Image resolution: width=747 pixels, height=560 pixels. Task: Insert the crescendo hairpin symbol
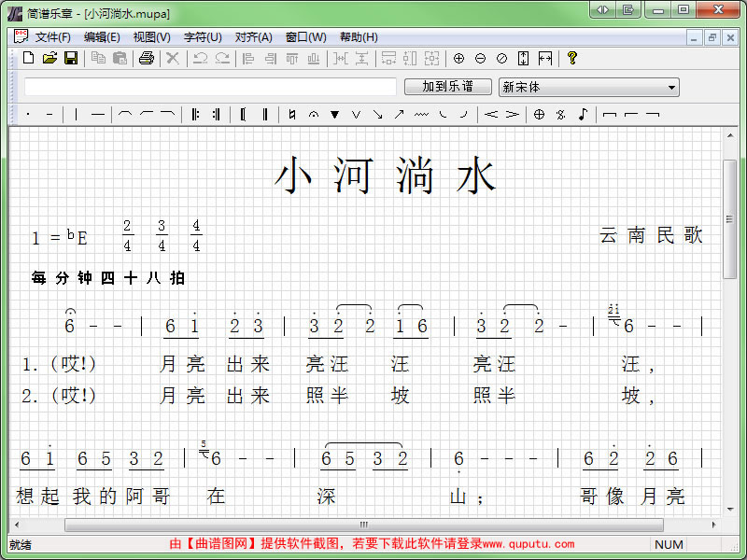click(491, 114)
